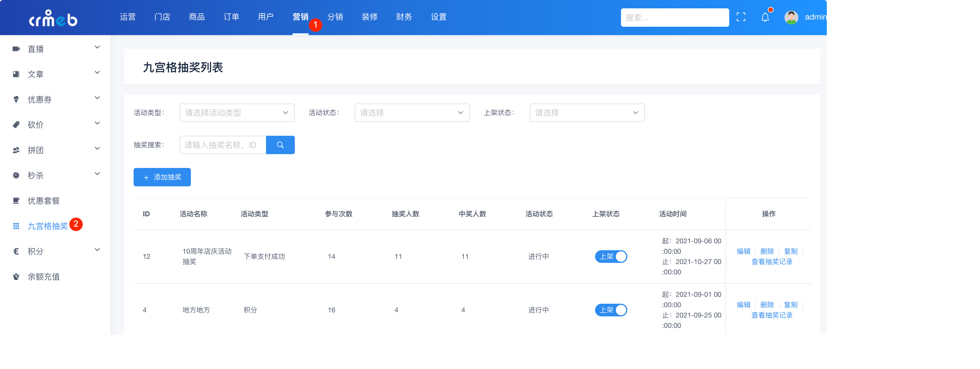Focus the 抽奖搜索 name/ID input

coord(223,145)
